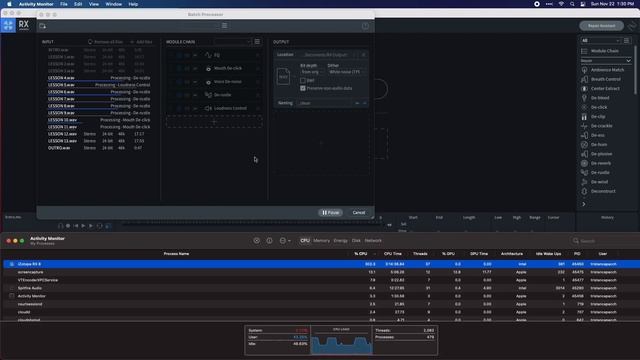The height and width of the screenshot is (360, 640).
Task: Toggle De-rustle module power in the chain
Action: tap(179, 95)
